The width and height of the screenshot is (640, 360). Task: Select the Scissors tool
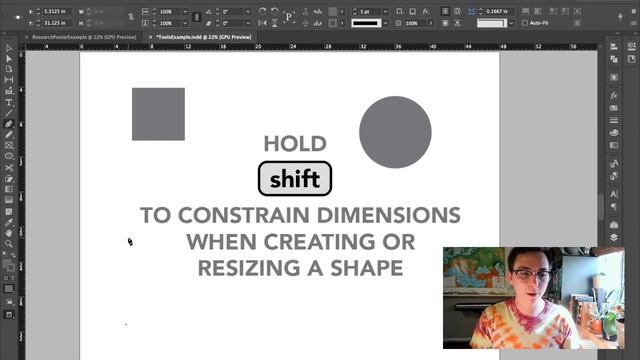[x=9, y=168]
